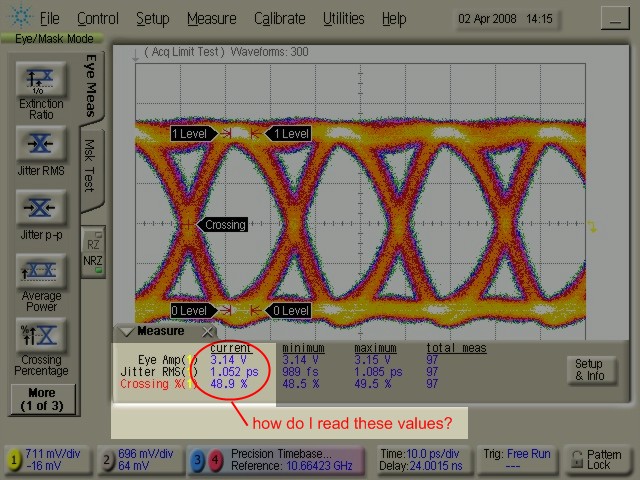Click the Extinction Ratio measurement icon
640x480 pixels.
coord(41,80)
